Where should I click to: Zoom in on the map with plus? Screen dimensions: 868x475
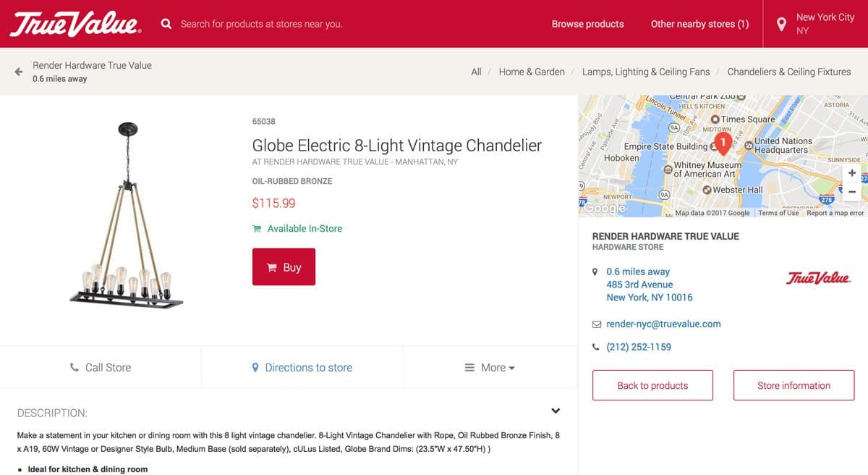click(852, 173)
